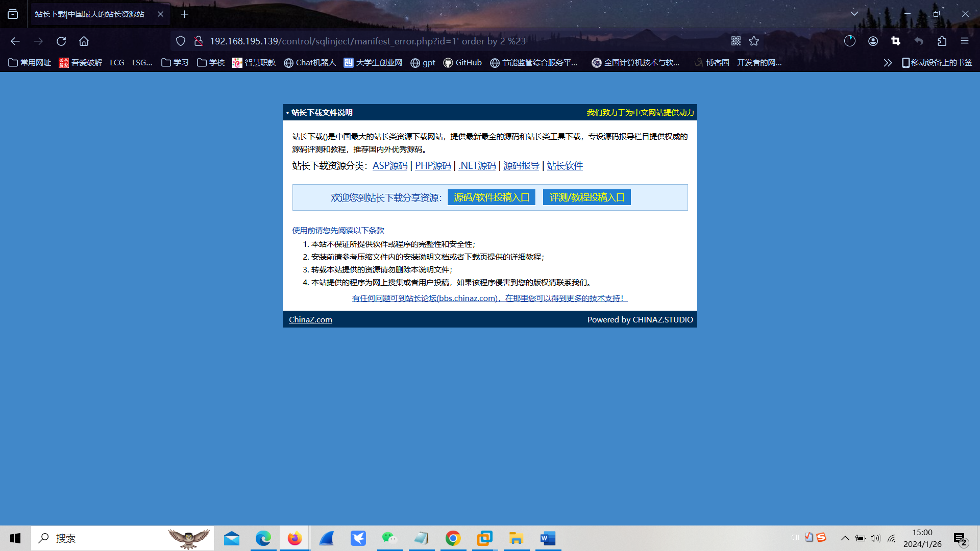
Task: Open Microsoft Edge from the taskbar
Action: (263, 538)
